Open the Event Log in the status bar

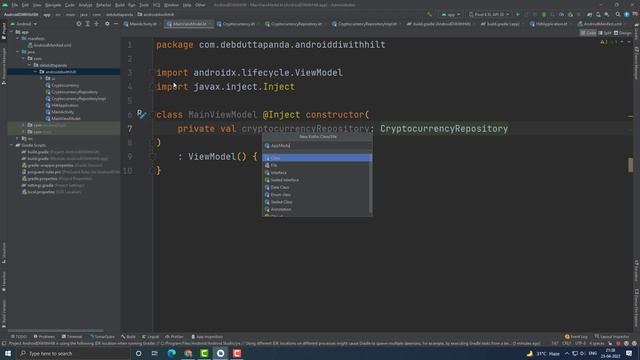point(576,337)
